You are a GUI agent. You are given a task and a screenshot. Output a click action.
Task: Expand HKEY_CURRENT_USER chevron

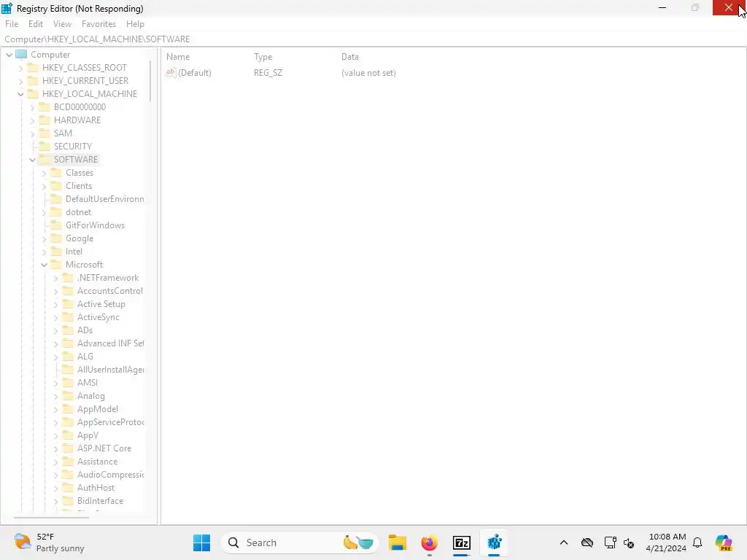coord(20,82)
